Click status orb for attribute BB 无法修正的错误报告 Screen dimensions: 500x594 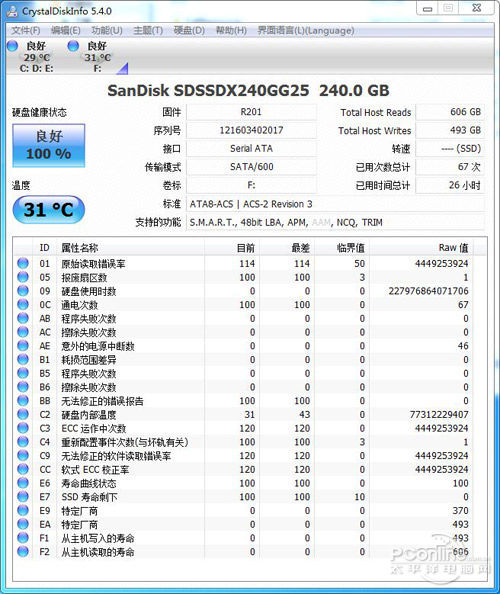point(23,400)
